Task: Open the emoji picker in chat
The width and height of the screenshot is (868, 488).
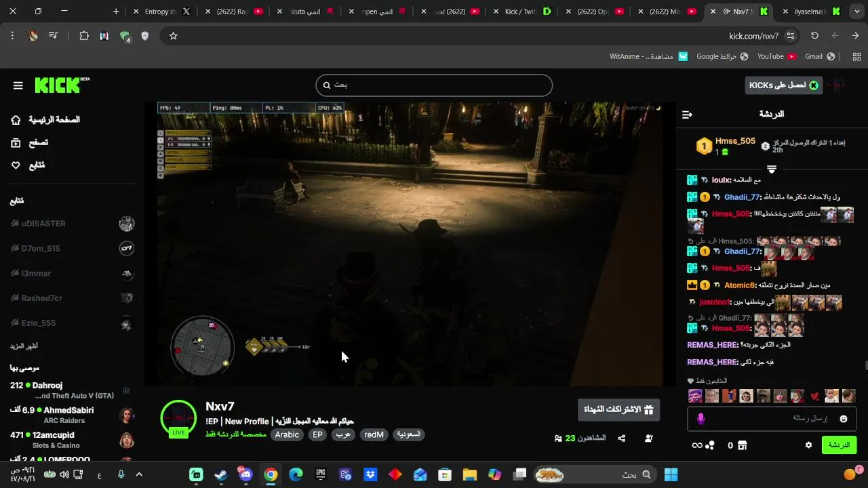Action: 844,419
